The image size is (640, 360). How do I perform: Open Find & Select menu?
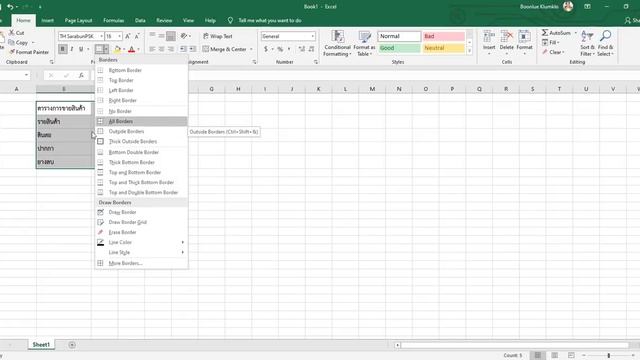pyautogui.click(x=605, y=43)
